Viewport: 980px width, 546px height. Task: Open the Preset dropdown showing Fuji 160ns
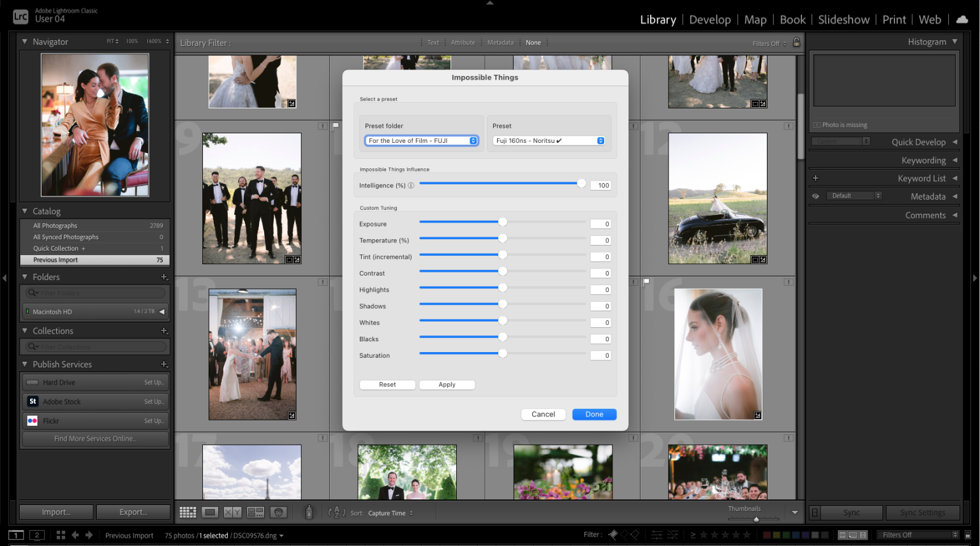pyautogui.click(x=549, y=141)
